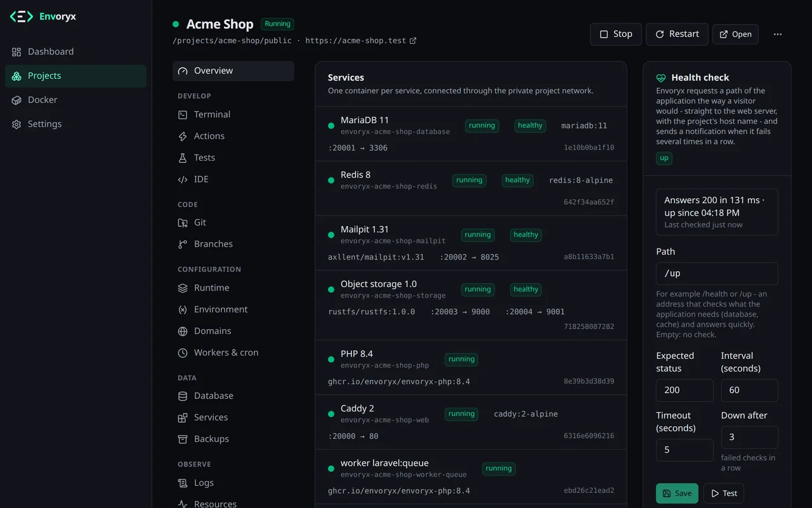
Task: Focus the Path input field
Action: coord(717,274)
